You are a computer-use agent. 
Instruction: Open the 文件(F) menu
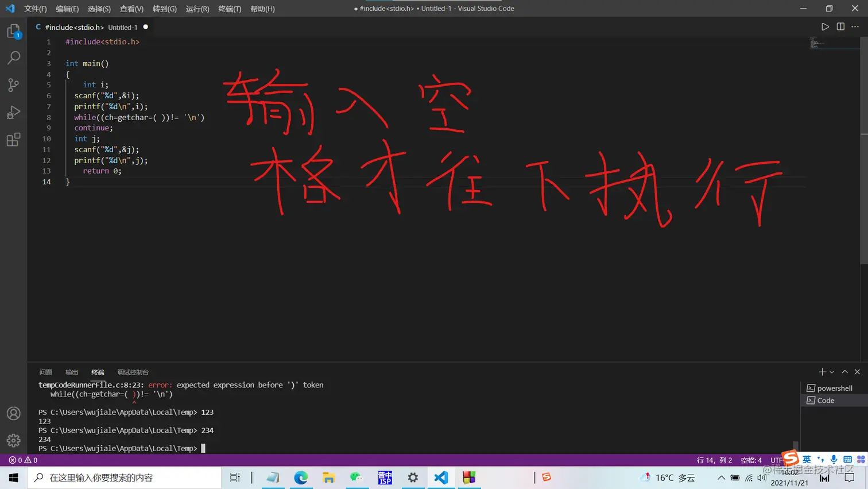click(x=36, y=9)
